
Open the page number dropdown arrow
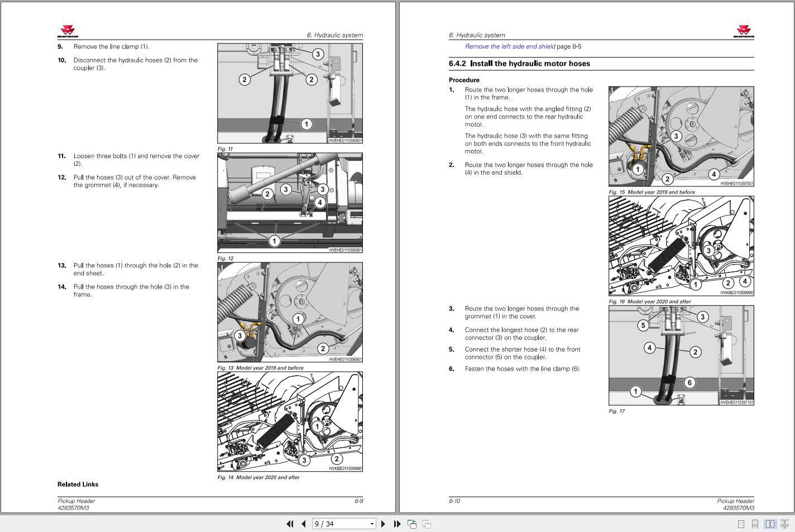click(x=372, y=524)
